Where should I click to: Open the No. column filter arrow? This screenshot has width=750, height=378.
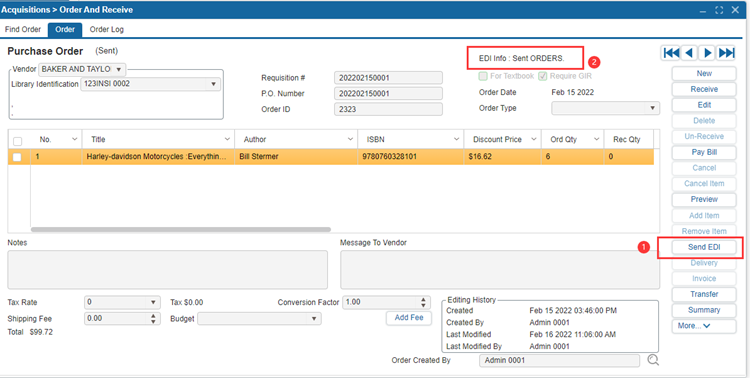[x=74, y=139]
